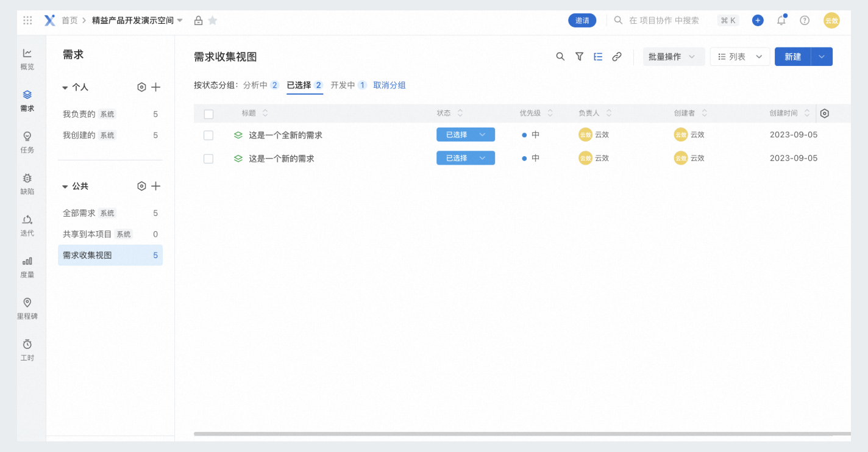Check the row 这是一个新的需求
The image size is (868, 452).
click(x=208, y=159)
